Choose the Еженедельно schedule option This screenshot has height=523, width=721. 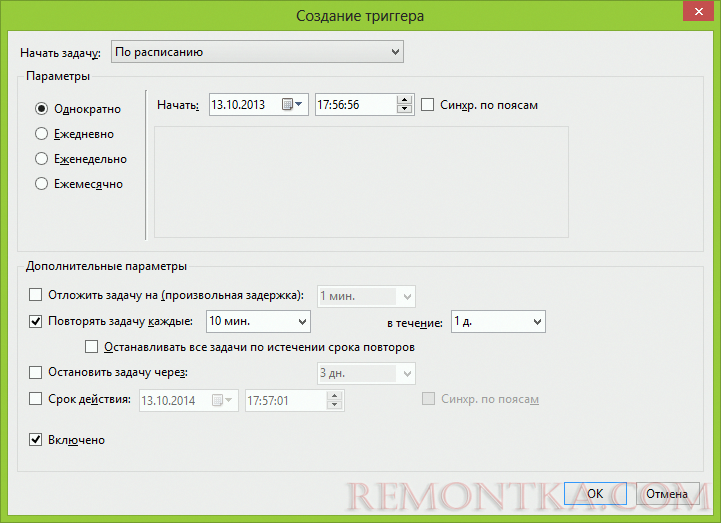pyautogui.click(x=42, y=159)
